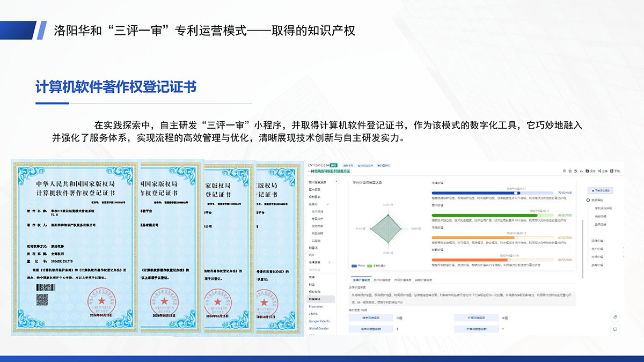Click the score 86.82/100
Image resolution: width=644 pixels, height=362 pixels.
[564, 215]
